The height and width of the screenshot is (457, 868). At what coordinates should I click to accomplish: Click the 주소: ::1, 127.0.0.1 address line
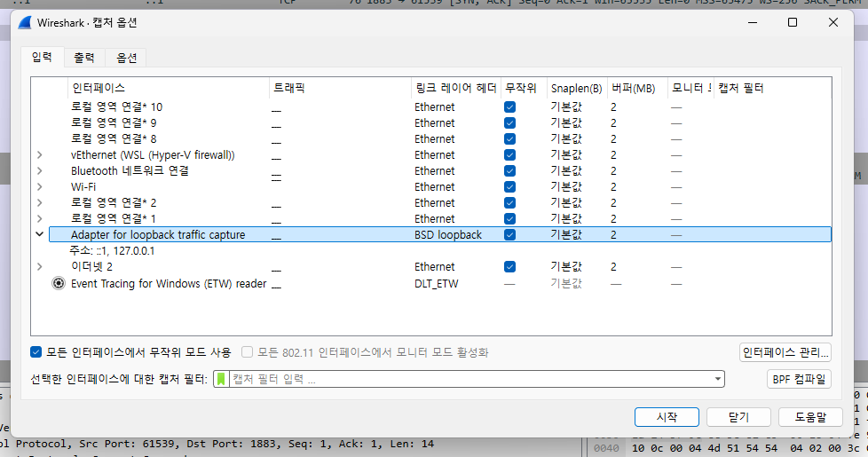point(112,250)
